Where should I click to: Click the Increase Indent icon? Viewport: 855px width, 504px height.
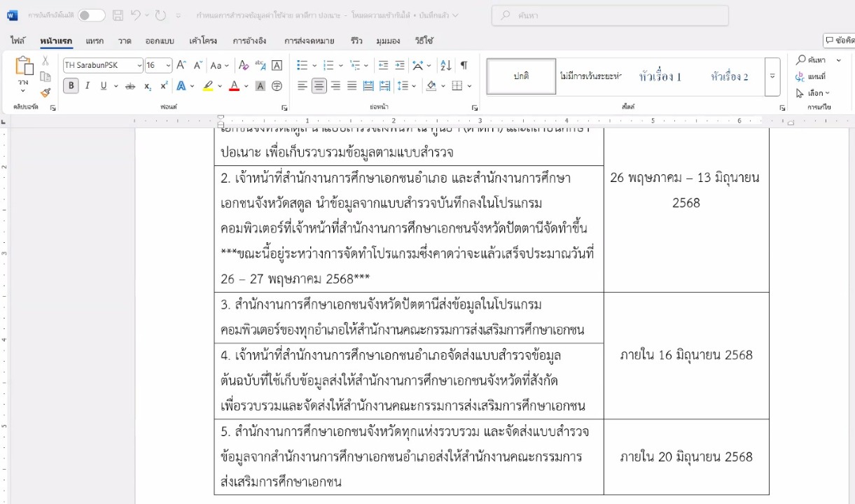pos(400,65)
